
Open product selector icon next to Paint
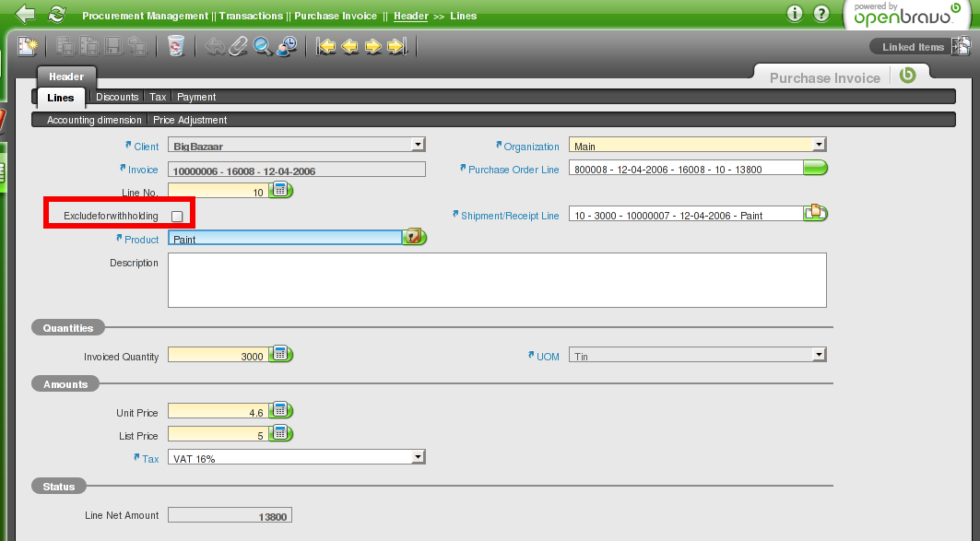[x=415, y=237]
